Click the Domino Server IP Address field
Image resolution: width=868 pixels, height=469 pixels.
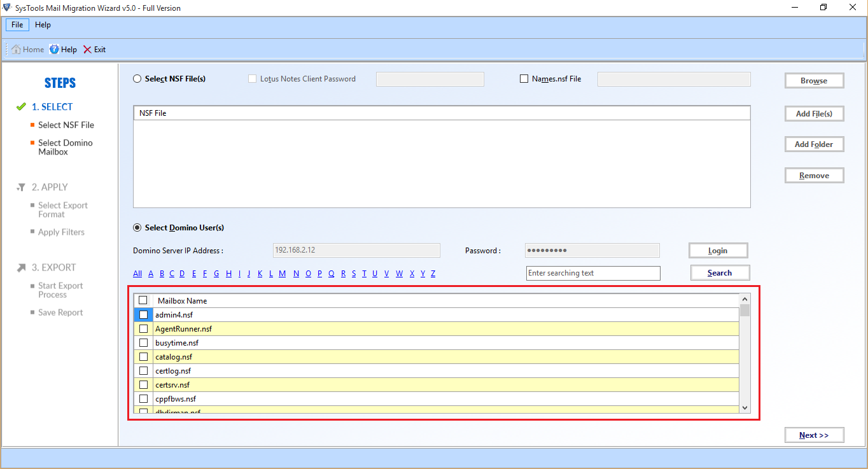356,250
